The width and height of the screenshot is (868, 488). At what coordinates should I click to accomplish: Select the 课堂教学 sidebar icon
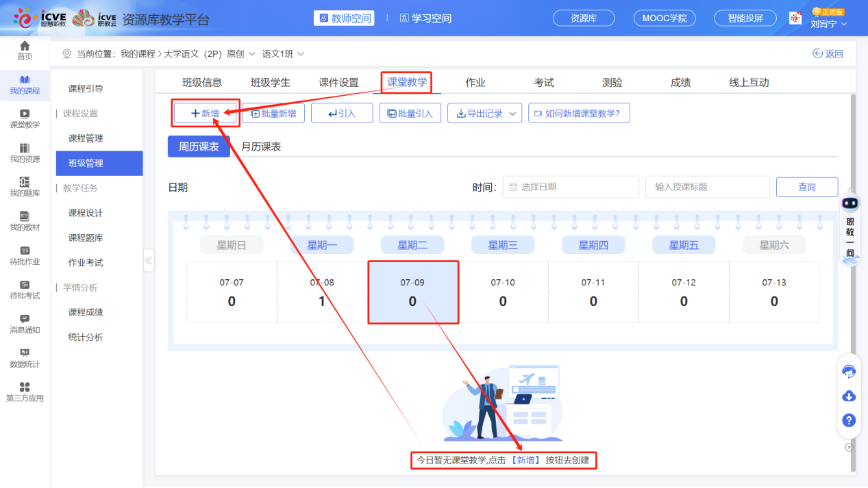pos(25,118)
